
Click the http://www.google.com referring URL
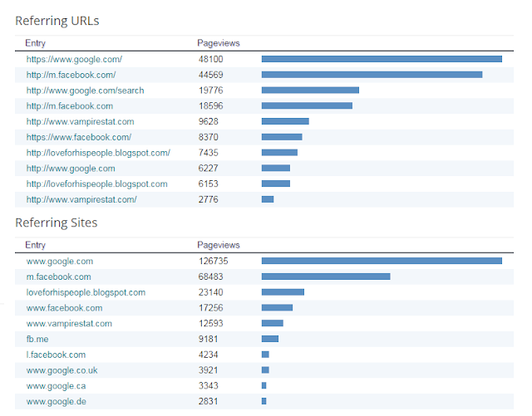coord(71,169)
